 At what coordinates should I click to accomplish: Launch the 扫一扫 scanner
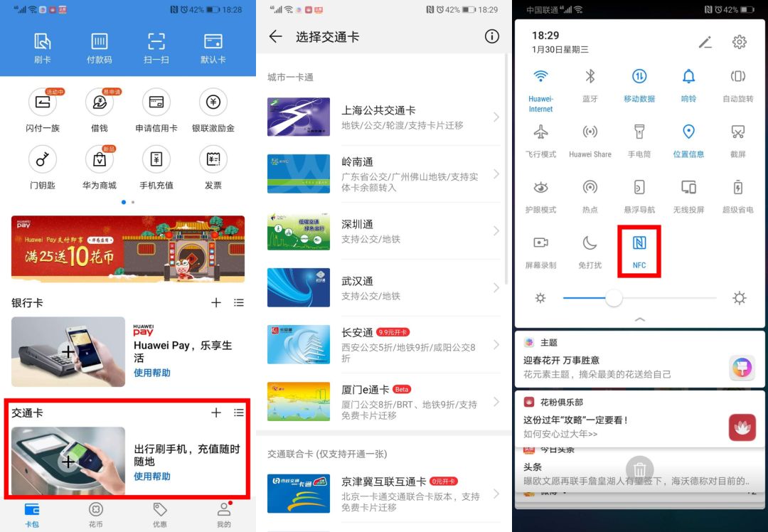point(156,42)
